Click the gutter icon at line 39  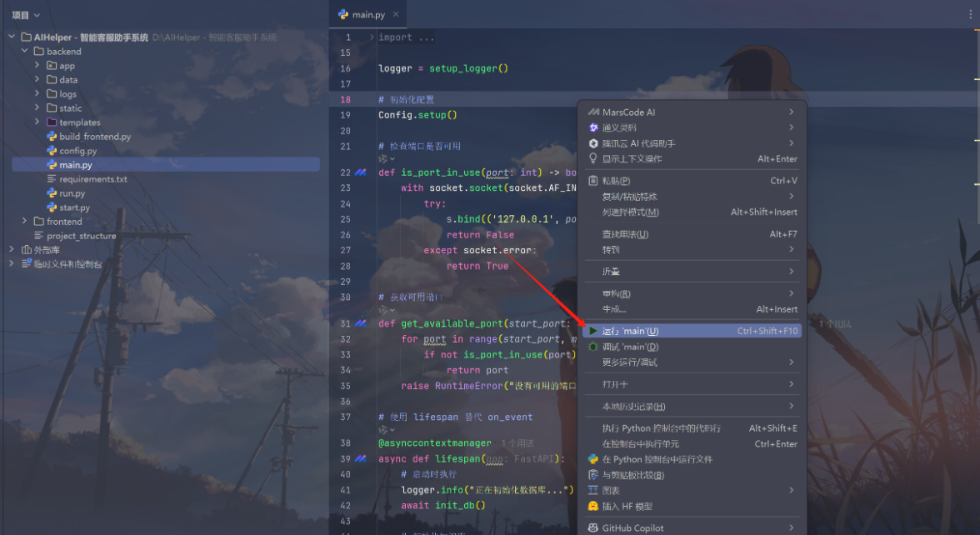point(361,458)
